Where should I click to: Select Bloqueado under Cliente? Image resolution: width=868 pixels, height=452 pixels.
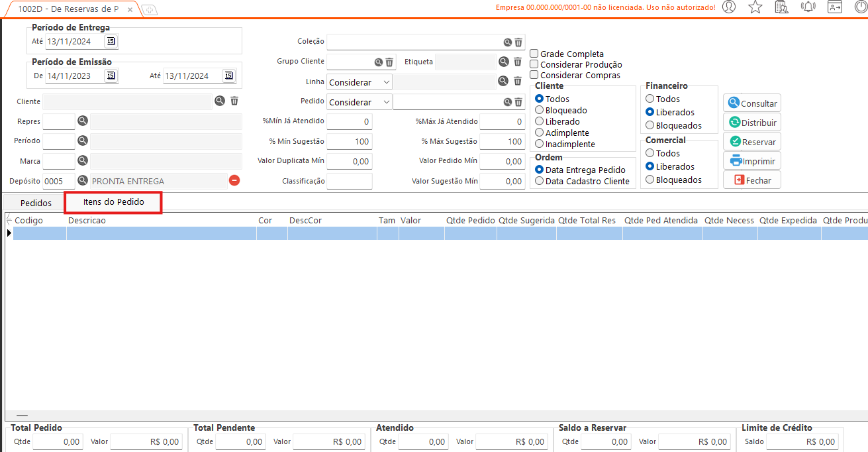click(540, 110)
